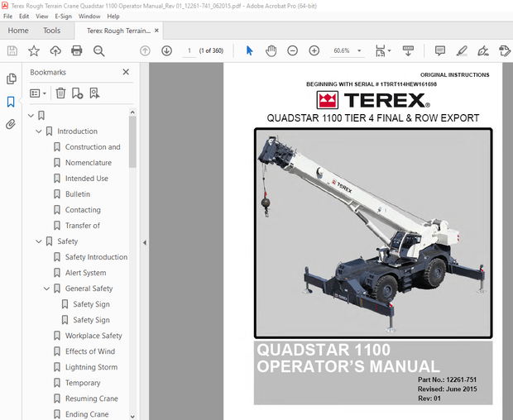Viewport: 513px width, 420px height.
Task: Print the document
Action: tap(77, 50)
